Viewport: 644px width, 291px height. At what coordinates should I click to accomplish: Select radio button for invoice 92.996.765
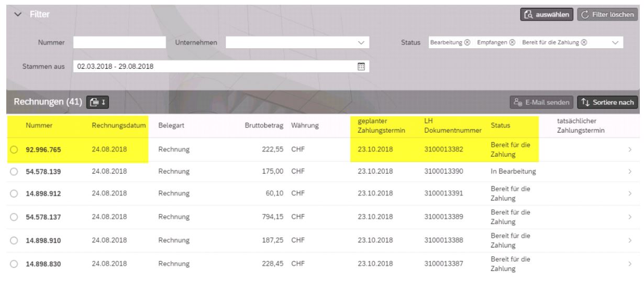tap(14, 150)
